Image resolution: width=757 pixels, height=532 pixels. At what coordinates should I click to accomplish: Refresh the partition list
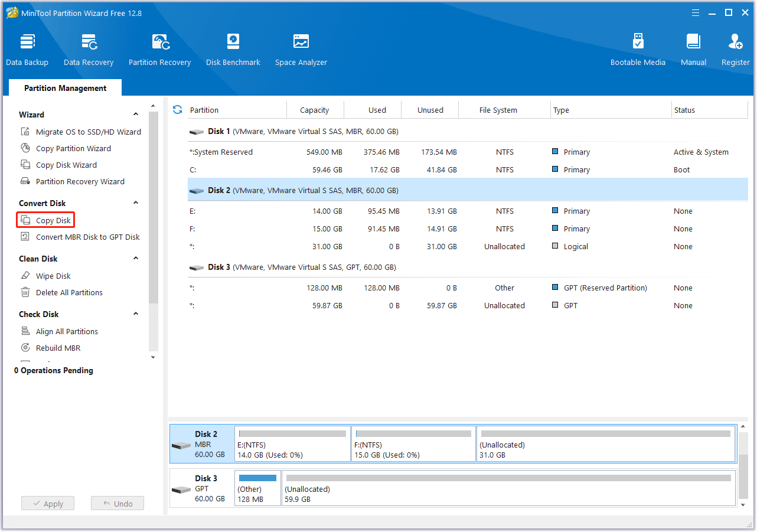(177, 110)
